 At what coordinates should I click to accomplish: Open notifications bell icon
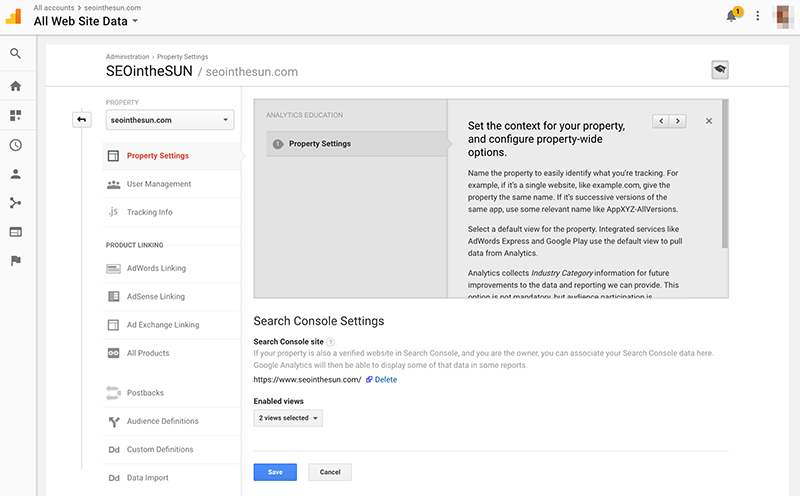(733, 15)
